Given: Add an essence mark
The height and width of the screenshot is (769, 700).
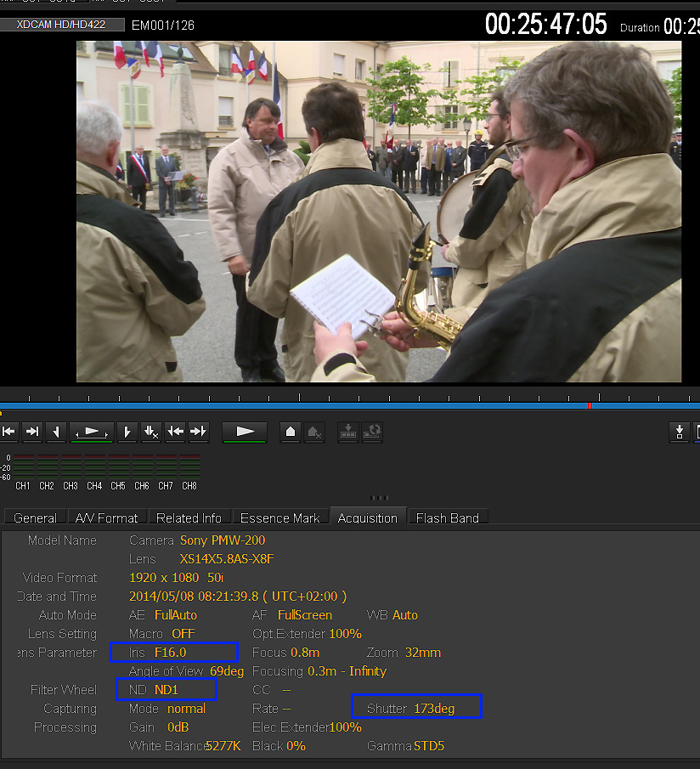Looking at the screenshot, I should click(291, 432).
